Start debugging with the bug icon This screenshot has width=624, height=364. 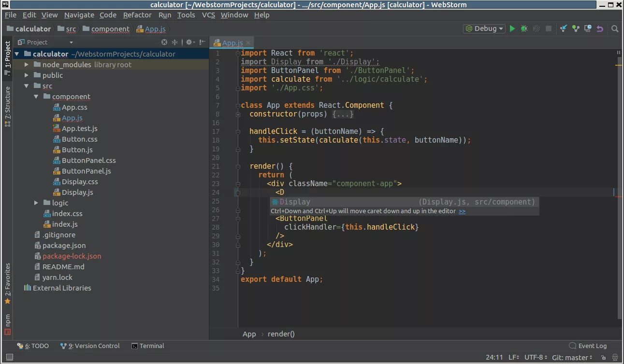[x=524, y=29]
